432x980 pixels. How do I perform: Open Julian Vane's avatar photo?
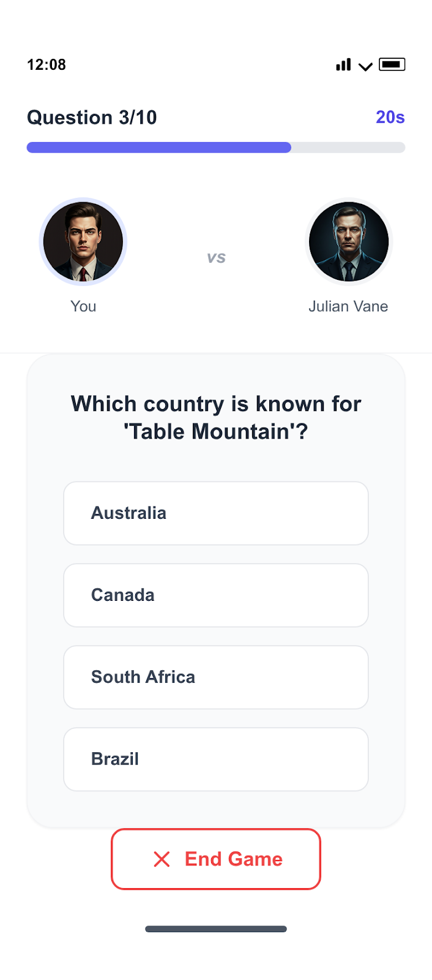[348, 242]
